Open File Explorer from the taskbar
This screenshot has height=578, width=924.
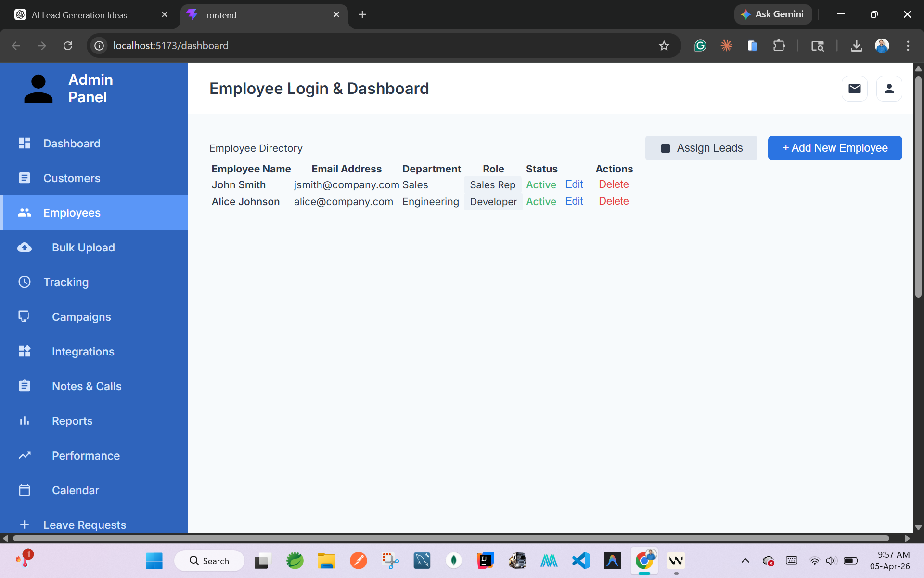coord(326,561)
